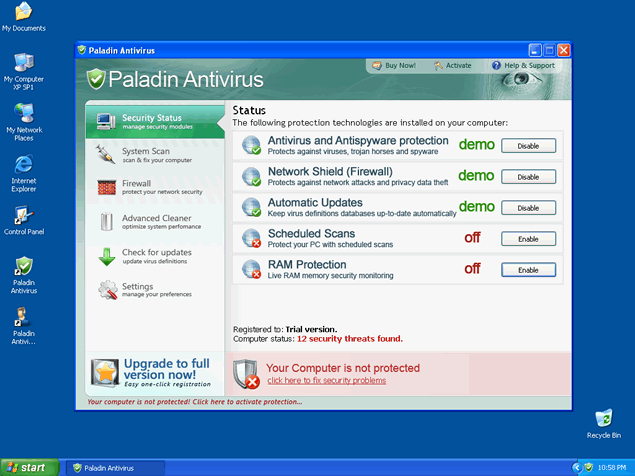The height and width of the screenshot is (476, 635).
Task: Disable Antivirus and Antispyware protection
Action: tap(528, 145)
